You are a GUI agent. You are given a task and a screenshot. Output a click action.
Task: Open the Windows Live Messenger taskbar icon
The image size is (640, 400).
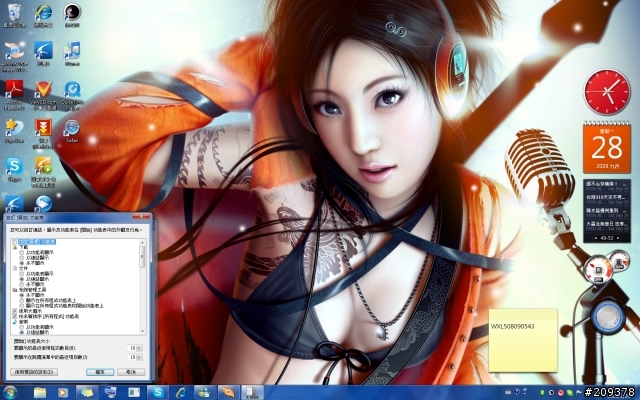[204, 393]
